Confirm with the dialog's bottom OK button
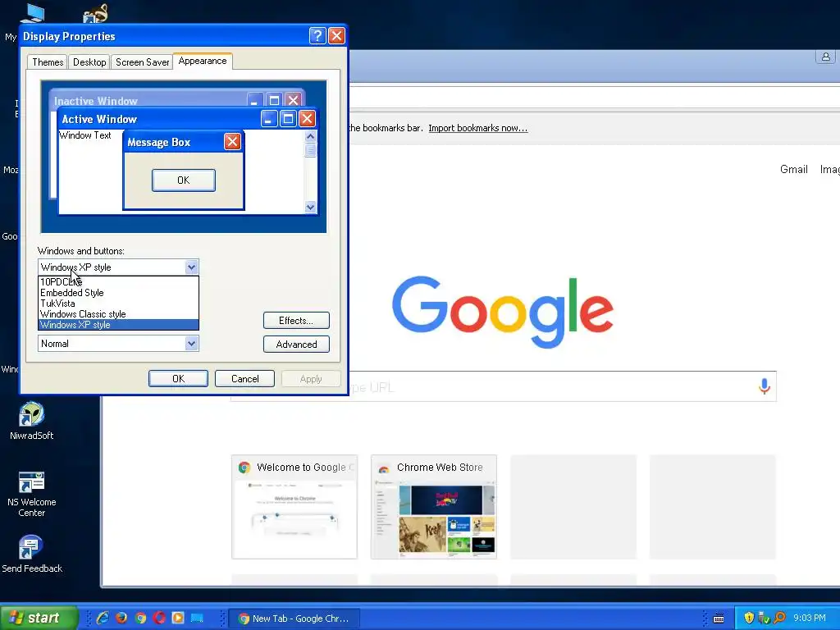 (x=178, y=379)
